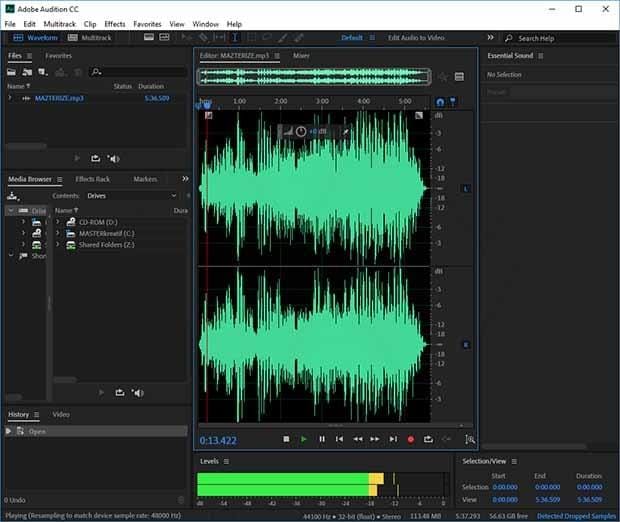Click the Add Shortcut icon in Media Browser
Image resolution: width=620 pixels, height=522 pixels.
pyautogui.click(x=13, y=196)
